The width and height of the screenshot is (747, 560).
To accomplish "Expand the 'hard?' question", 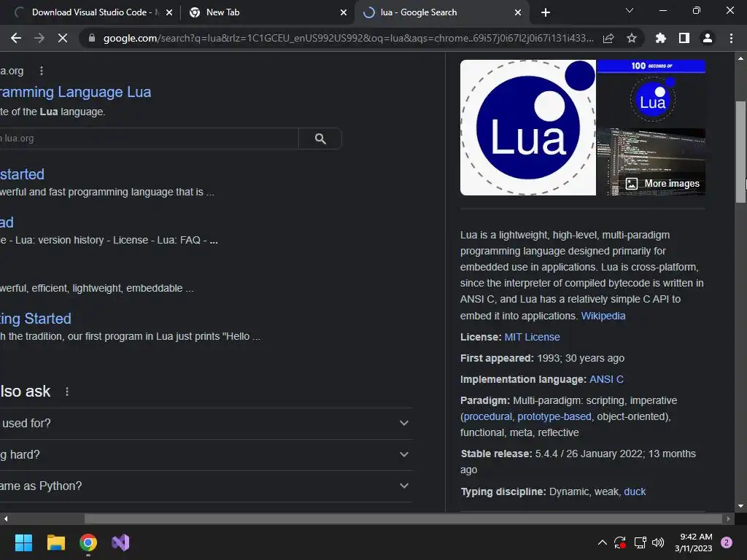I will (206, 455).
